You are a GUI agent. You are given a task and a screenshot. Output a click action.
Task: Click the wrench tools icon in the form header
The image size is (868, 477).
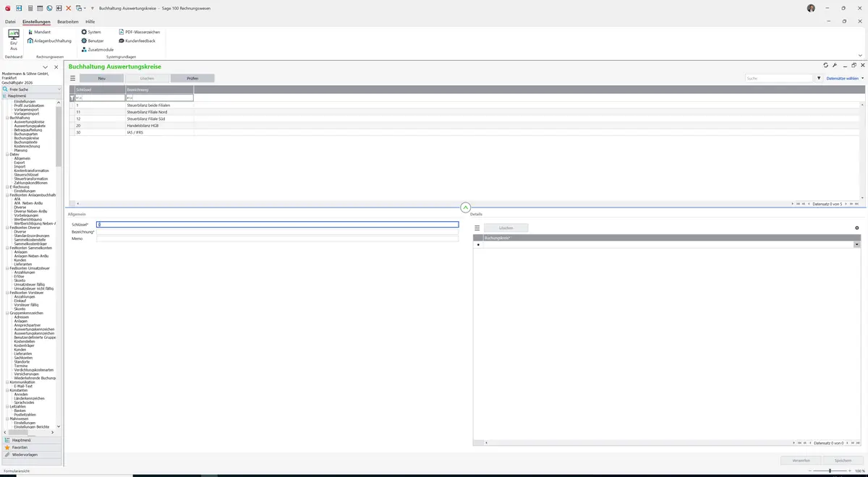click(x=835, y=65)
